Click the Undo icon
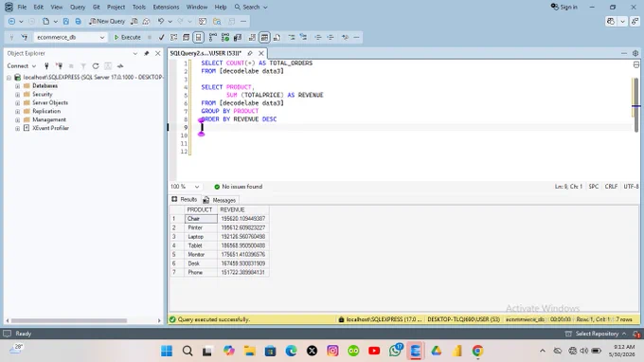Viewport: 644px width, 362px height. tap(161, 22)
